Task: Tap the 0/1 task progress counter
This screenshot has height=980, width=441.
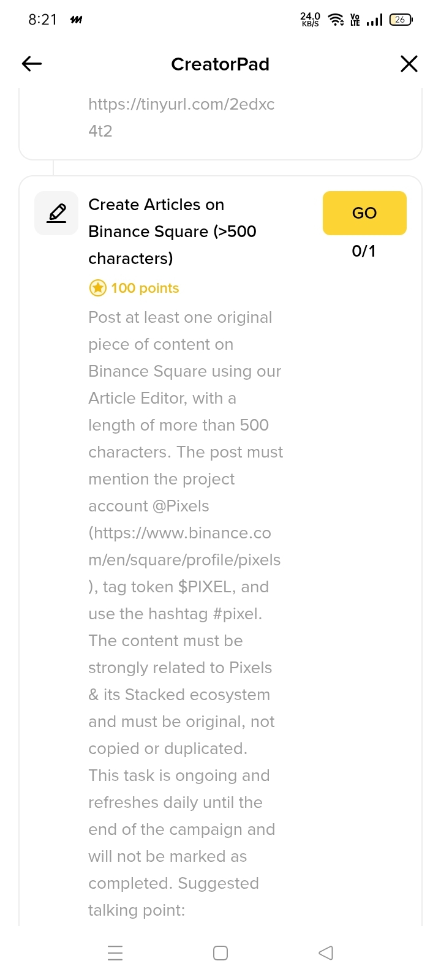Action: pos(364,251)
